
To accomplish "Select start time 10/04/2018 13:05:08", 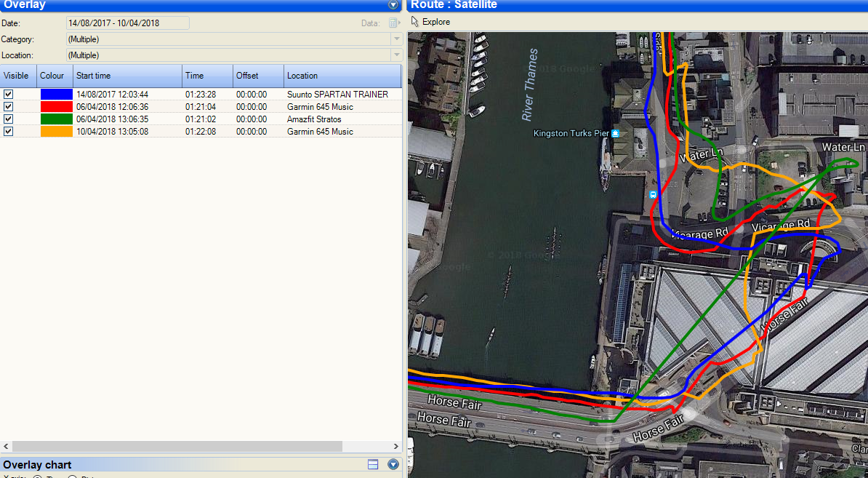I will tap(113, 132).
